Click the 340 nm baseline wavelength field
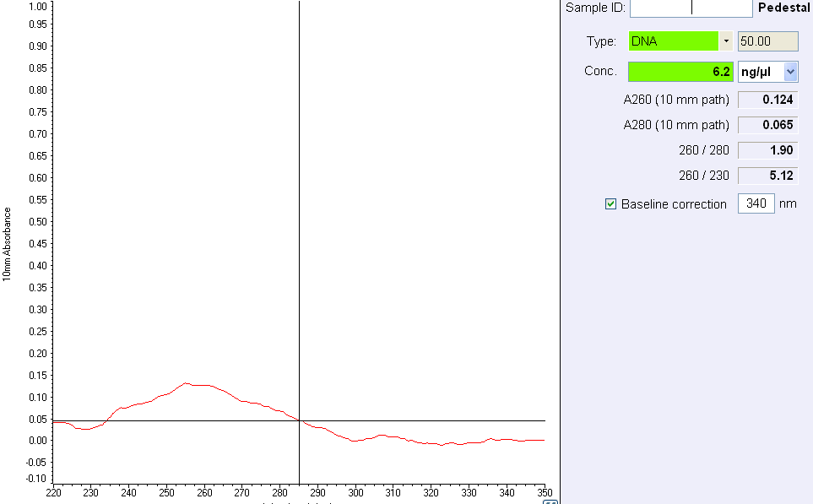This screenshot has width=813, height=504. [756, 204]
